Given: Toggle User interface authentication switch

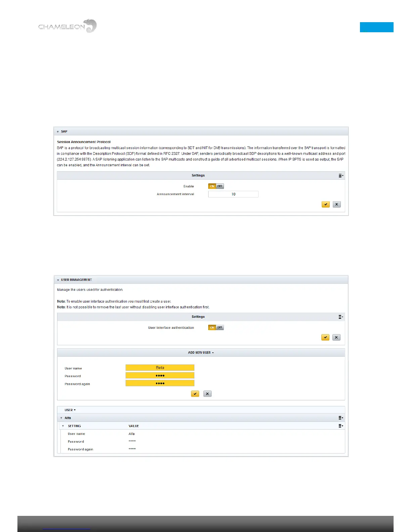Looking at the screenshot, I should click(x=216, y=327).
